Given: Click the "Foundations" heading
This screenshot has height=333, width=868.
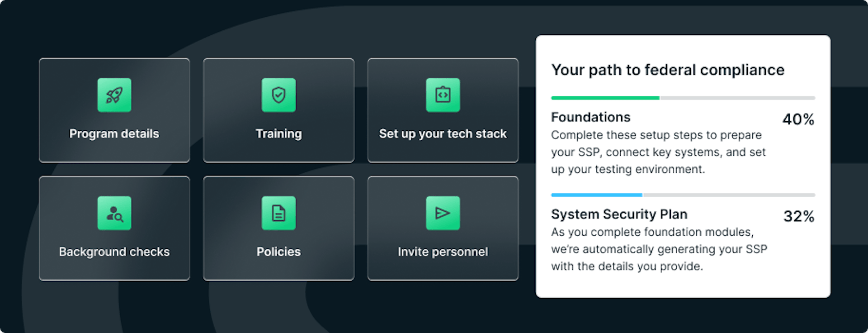Looking at the screenshot, I should click(x=590, y=117).
